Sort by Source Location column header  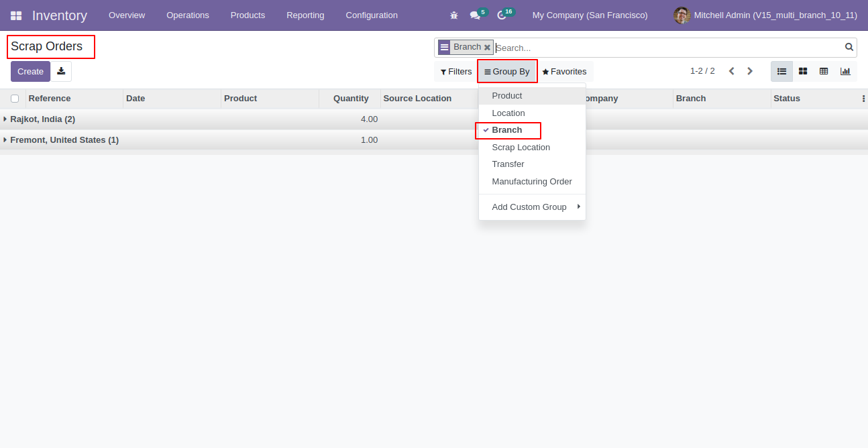point(429,99)
